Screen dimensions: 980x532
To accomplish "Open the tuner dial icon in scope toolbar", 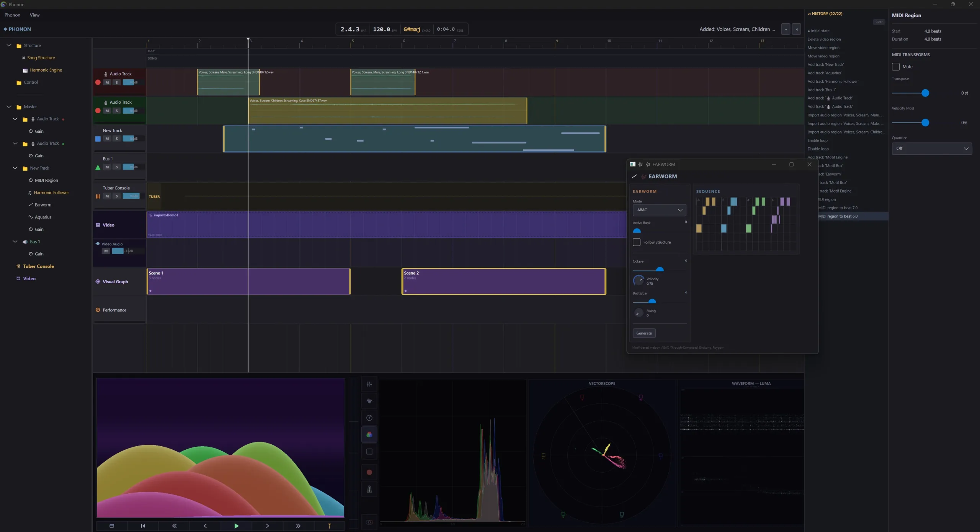I will 369,418.
